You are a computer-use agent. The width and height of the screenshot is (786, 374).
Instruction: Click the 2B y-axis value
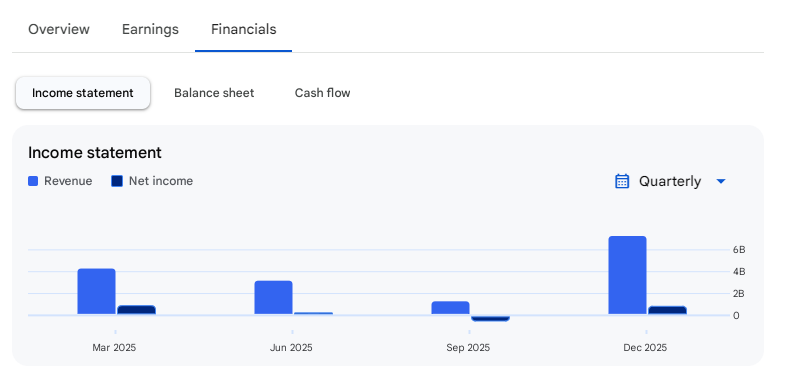[739, 294]
